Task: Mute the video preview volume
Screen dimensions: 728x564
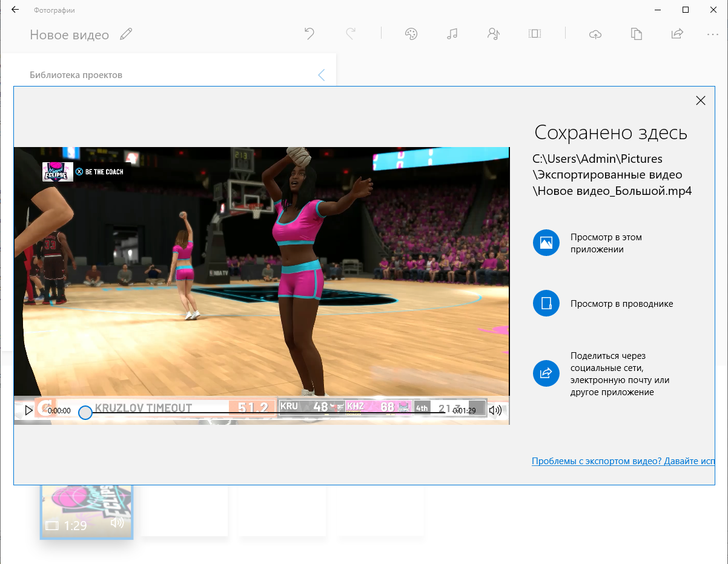Action: [495, 410]
